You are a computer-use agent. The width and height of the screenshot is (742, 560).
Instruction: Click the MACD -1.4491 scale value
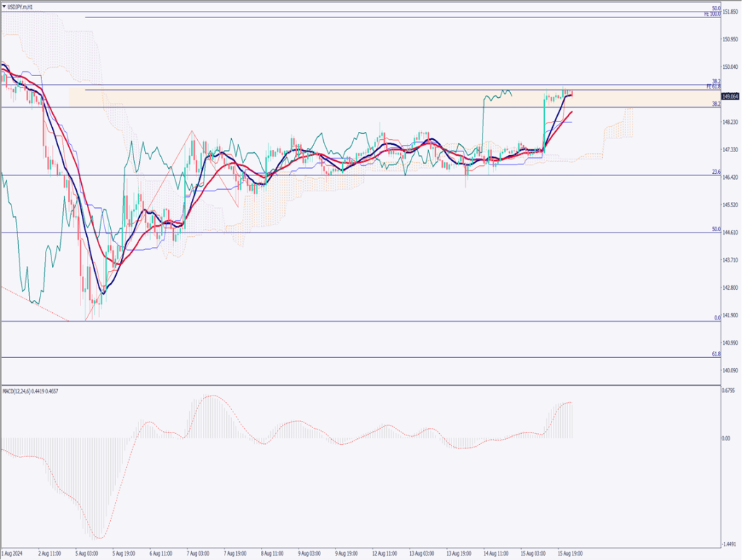point(730,544)
